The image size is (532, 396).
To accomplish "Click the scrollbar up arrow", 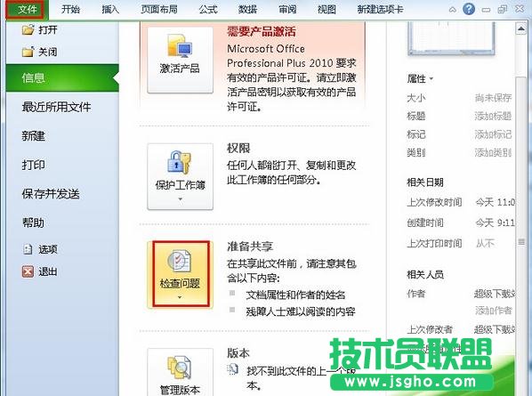I will (520, 29).
